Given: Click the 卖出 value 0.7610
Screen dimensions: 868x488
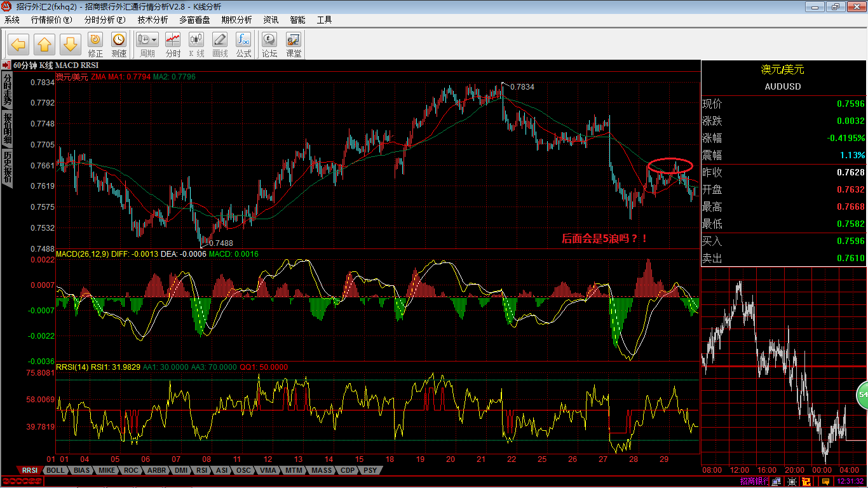Looking at the screenshot, I should point(850,259).
